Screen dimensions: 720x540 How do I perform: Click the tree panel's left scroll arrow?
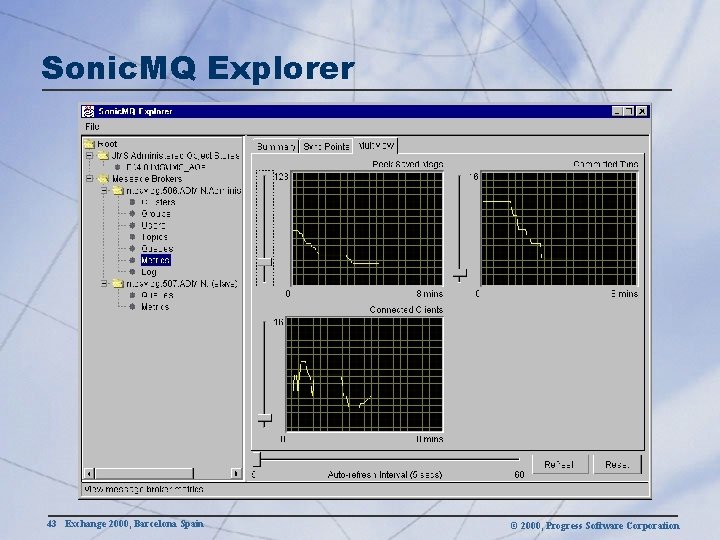[90, 473]
